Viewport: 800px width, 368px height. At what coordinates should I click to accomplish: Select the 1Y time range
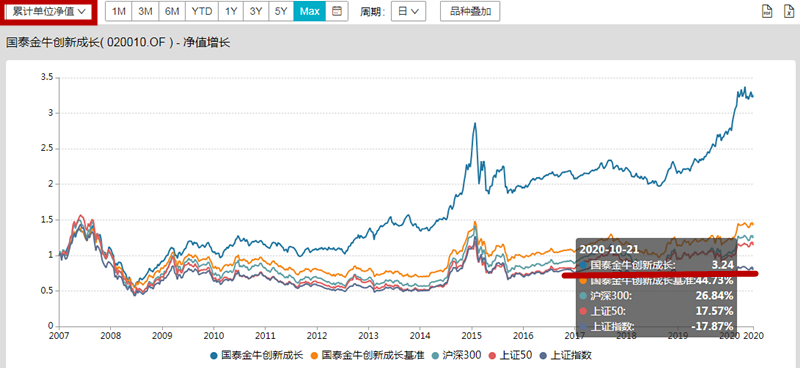click(231, 11)
